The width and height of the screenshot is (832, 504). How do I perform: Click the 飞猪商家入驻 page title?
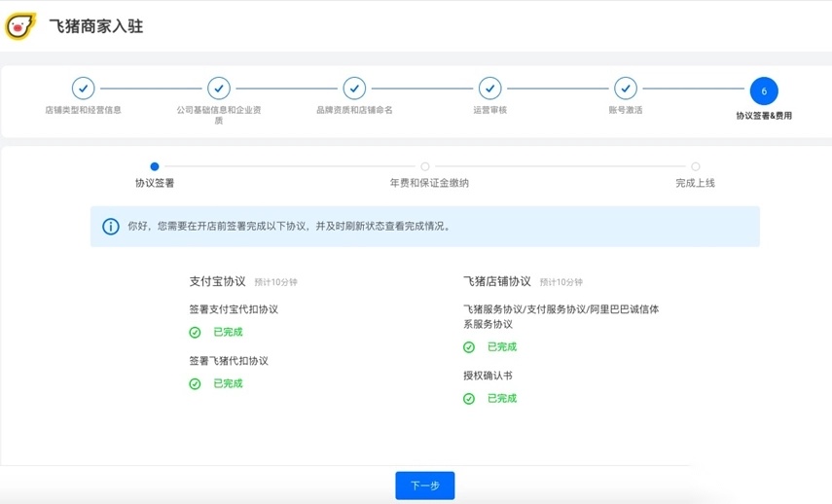tap(96, 26)
